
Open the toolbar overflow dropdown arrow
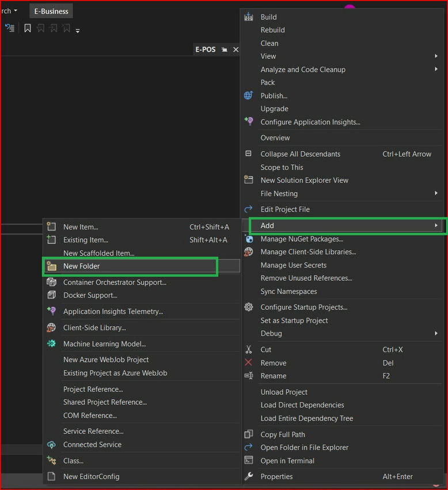[x=78, y=30]
